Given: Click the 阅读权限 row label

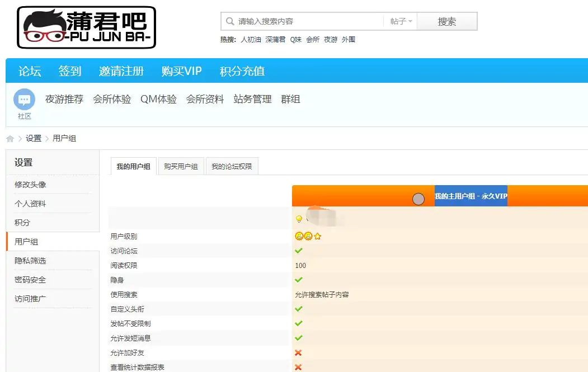Looking at the screenshot, I should click(124, 266).
